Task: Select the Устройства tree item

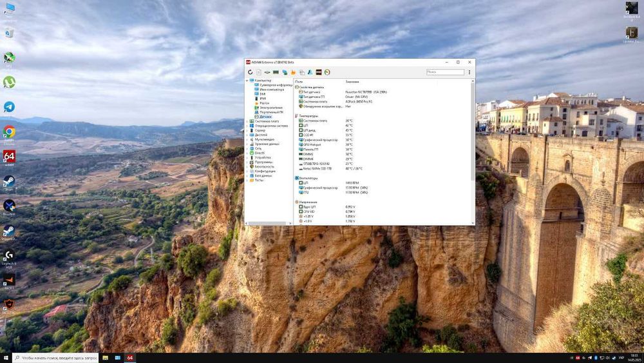Action: [x=260, y=157]
